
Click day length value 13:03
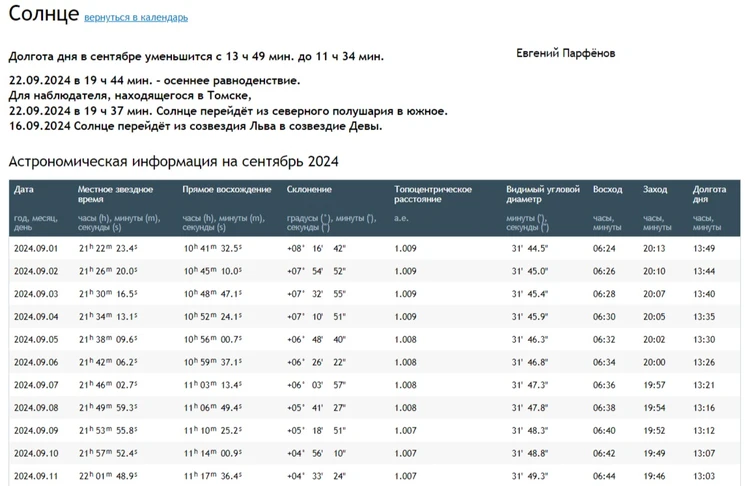(x=704, y=477)
